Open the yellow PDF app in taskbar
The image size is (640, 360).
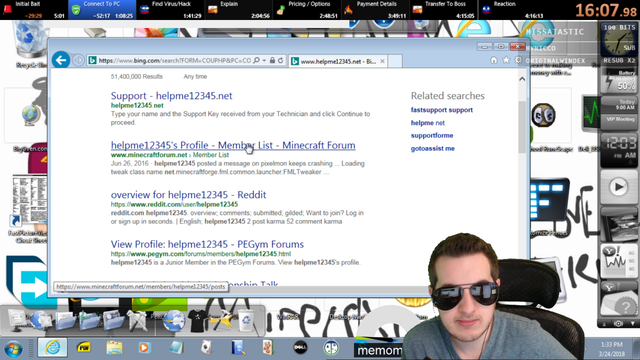point(84,348)
